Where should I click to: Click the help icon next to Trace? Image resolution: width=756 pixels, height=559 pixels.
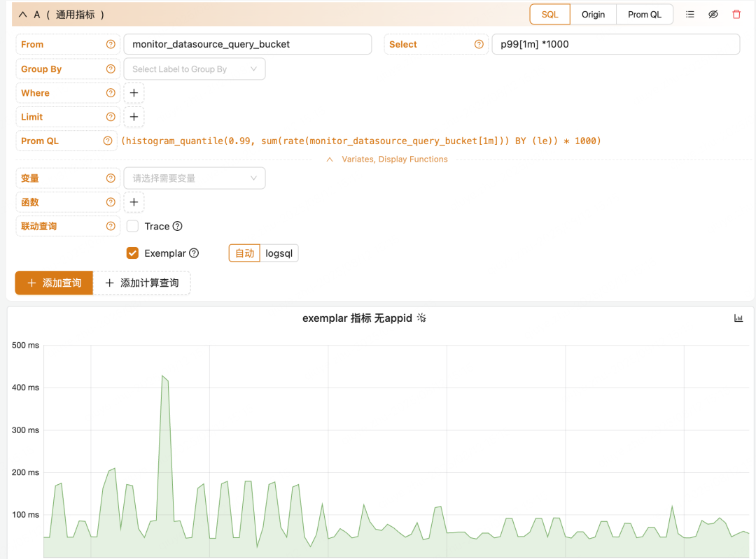pos(177,226)
